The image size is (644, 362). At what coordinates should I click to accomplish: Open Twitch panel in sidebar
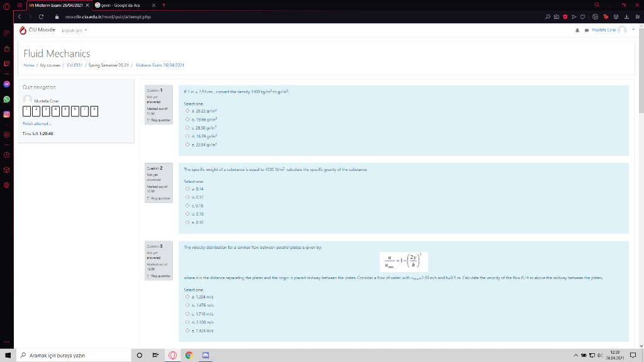point(6,63)
